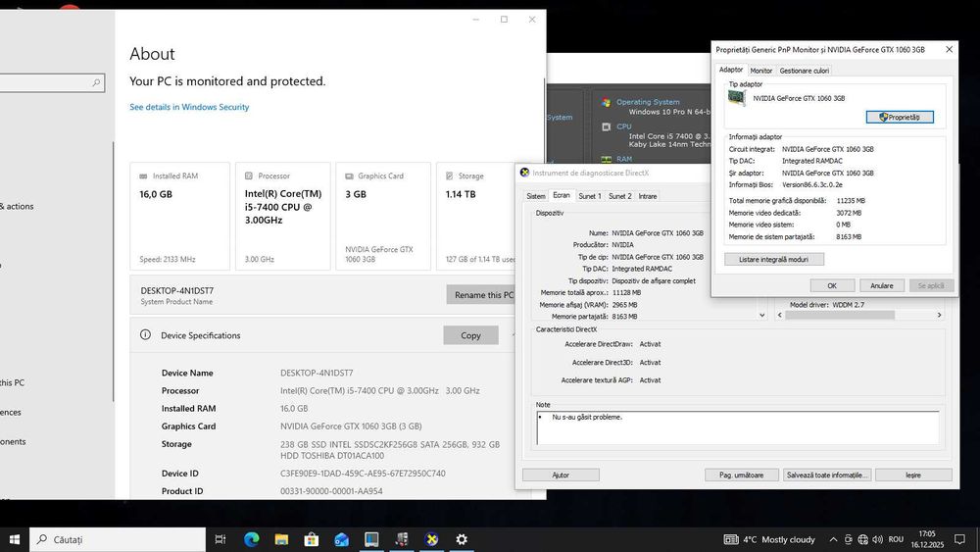The width and height of the screenshot is (980, 552).
Task: Click the Ieșire button
Action: pyautogui.click(x=913, y=476)
